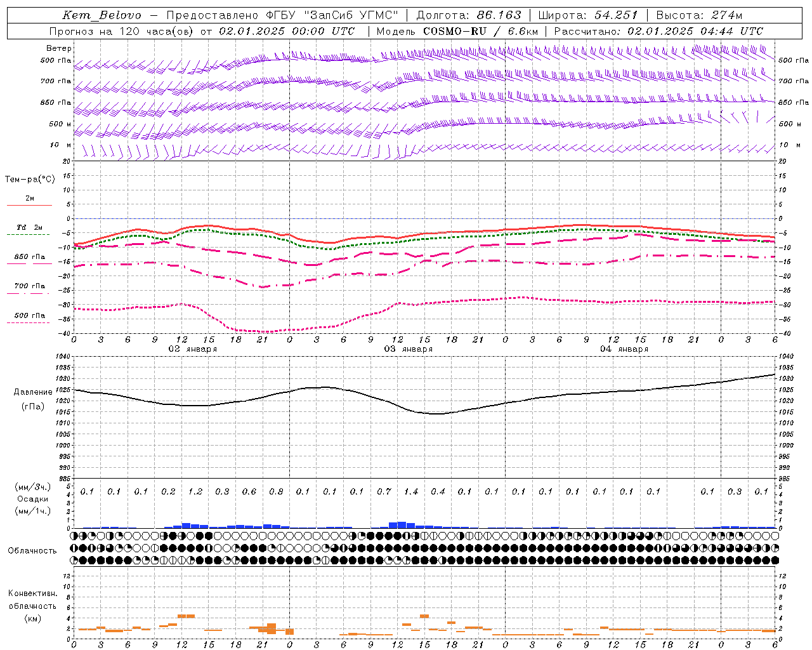
Task: Click 'Рассчитано: 02.01.2025 04:44 UTC' timestamp
Action: 658,31
